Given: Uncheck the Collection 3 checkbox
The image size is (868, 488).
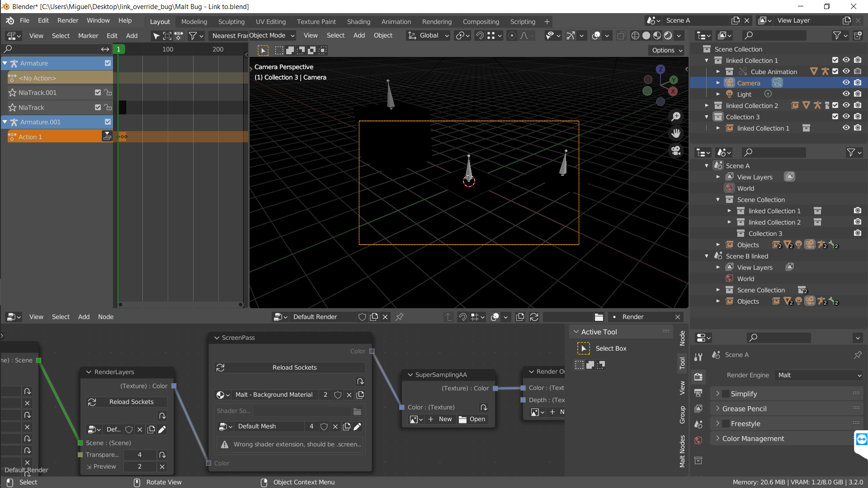Looking at the screenshot, I should pos(835,116).
